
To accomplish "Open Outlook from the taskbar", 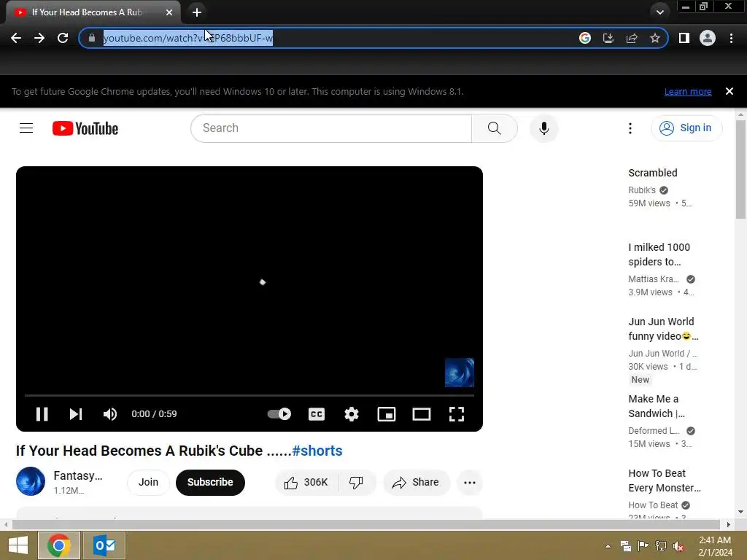I will point(104,545).
